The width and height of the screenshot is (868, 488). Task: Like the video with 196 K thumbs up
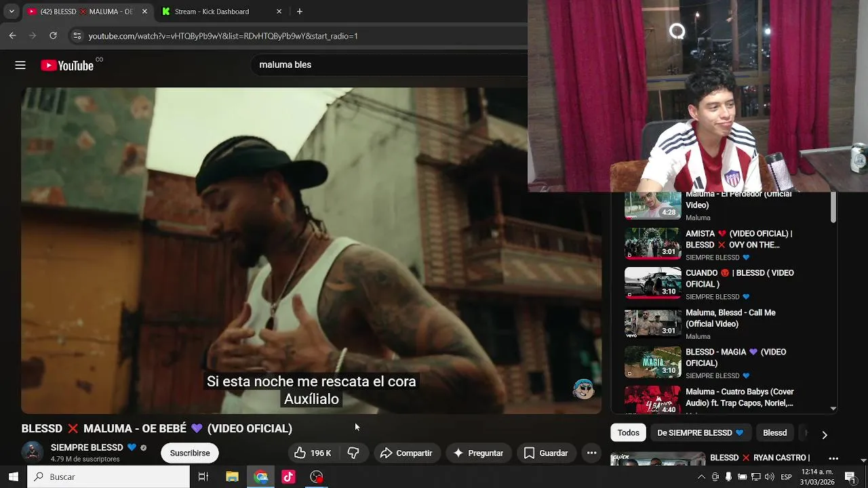(313, 453)
